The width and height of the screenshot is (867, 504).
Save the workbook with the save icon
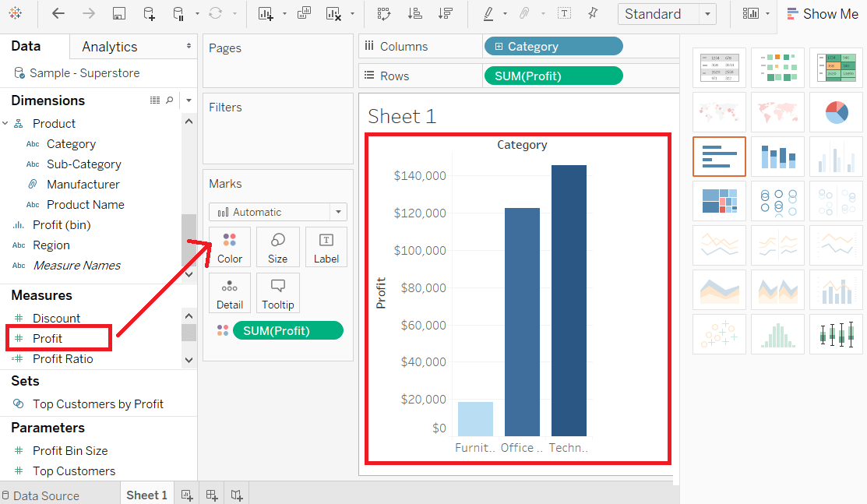(x=119, y=14)
